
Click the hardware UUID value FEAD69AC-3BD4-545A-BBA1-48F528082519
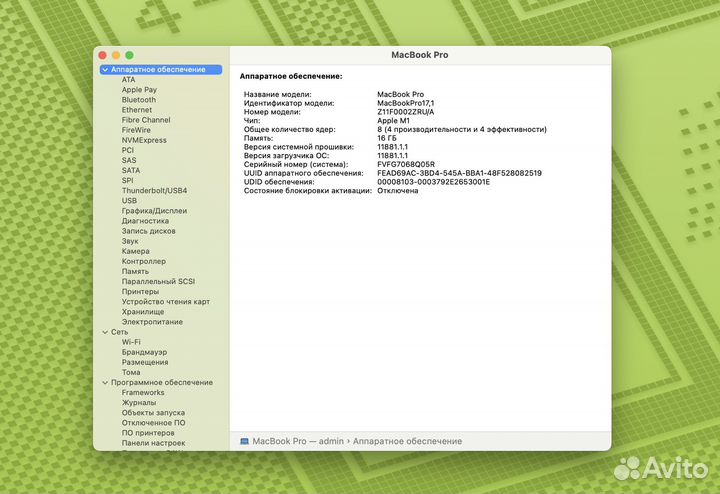[459, 173]
